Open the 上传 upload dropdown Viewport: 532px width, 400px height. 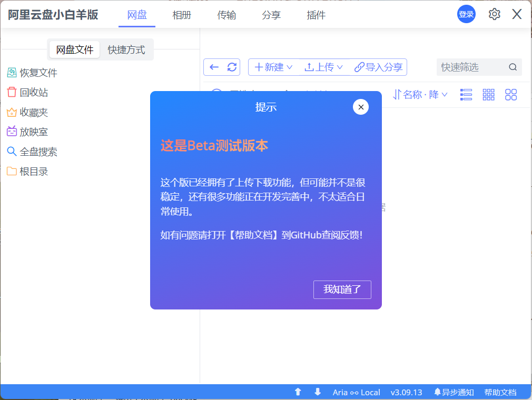324,67
